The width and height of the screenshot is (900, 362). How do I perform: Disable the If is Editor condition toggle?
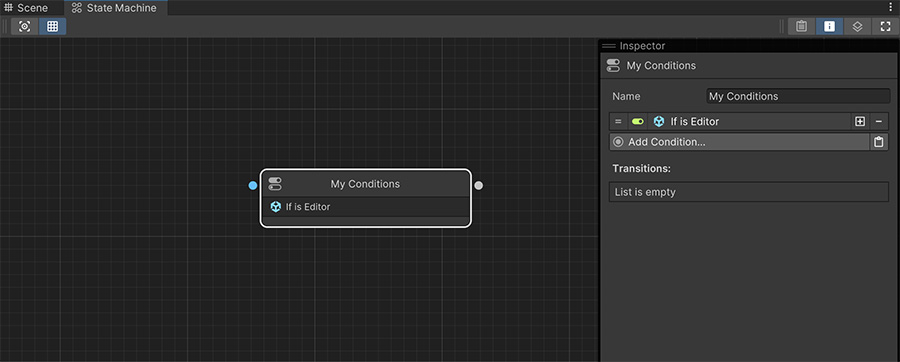[638, 122]
